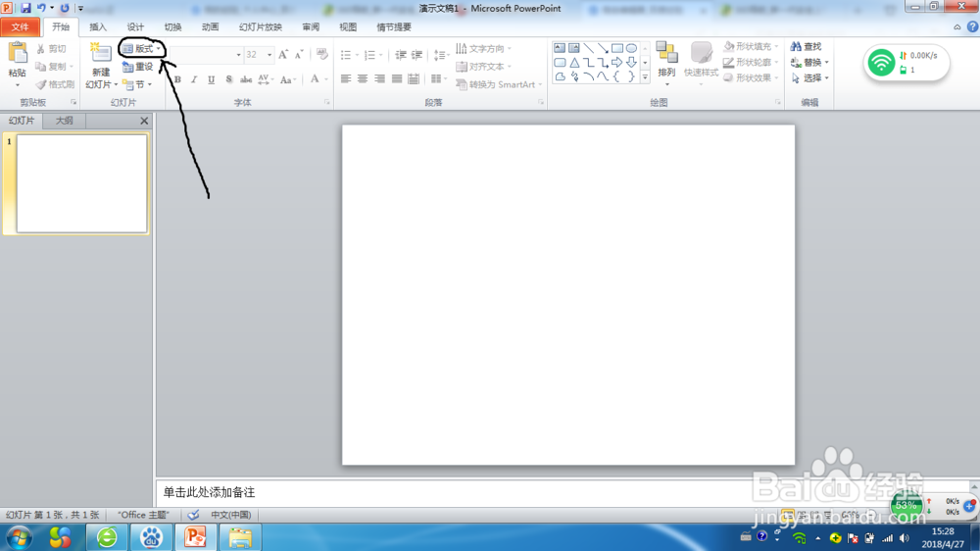Screen dimensions: 980x551
Task: Save the presentation from the quick access toolbar
Action: [x=25, y=8]
